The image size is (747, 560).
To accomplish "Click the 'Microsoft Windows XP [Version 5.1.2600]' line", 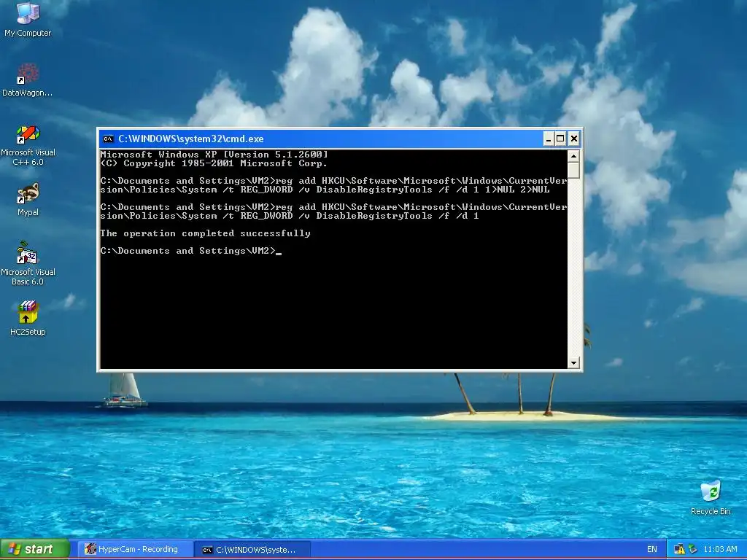I will pyautogui.click(x=214, y=155).
